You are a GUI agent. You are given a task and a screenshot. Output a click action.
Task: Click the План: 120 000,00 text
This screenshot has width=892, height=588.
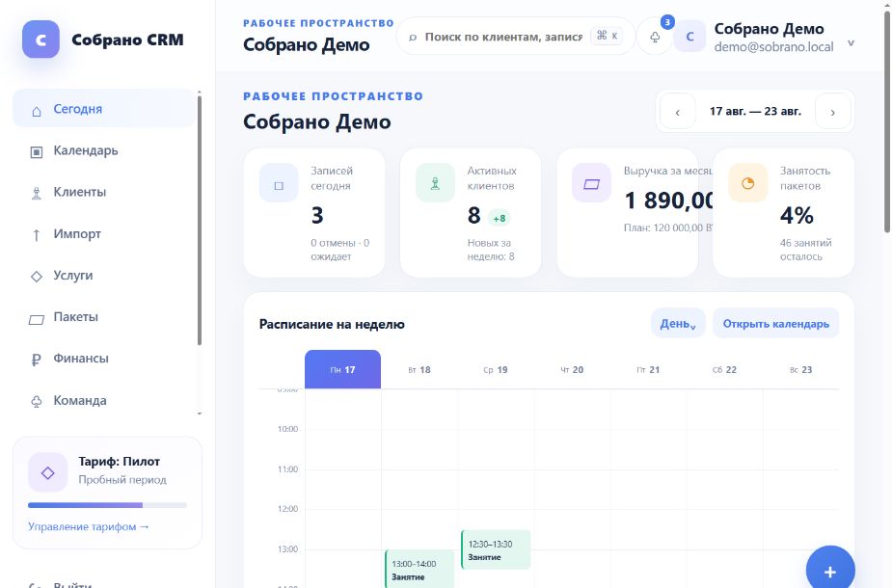click(668, 228)
